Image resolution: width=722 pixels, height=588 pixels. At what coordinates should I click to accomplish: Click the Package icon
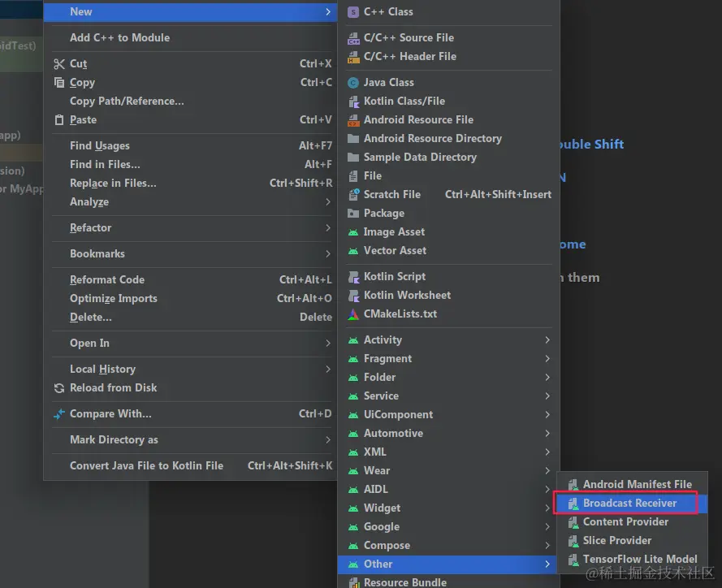353,214
